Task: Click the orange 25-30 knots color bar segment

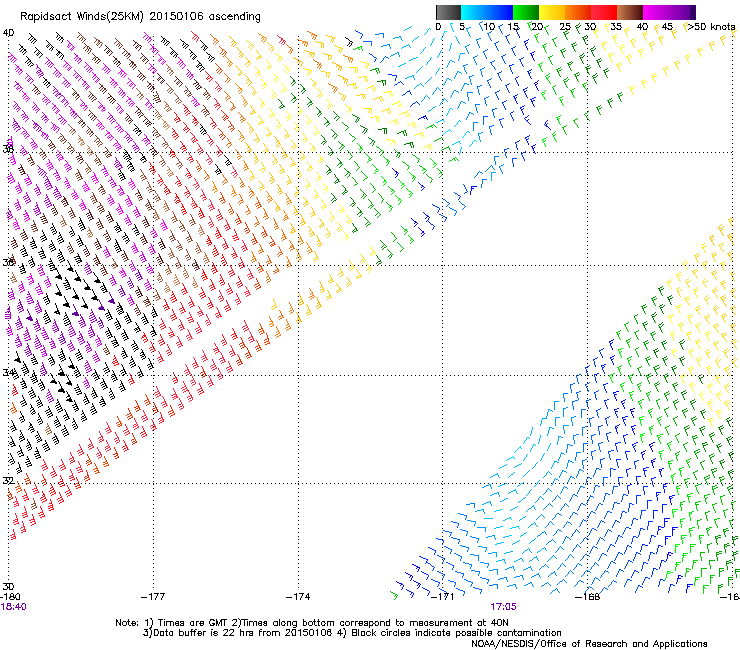Action: coord(578,12)
